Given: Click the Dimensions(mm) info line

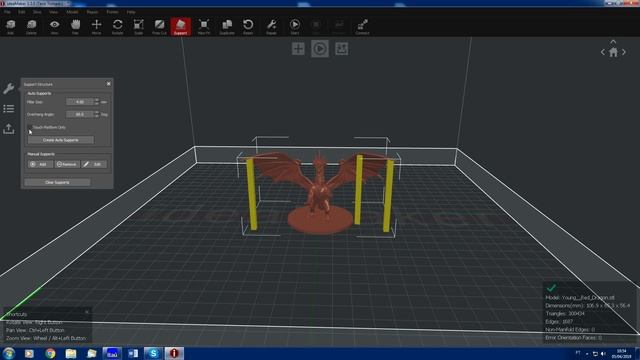Looking at the screenshot, I should coord(587,306).
